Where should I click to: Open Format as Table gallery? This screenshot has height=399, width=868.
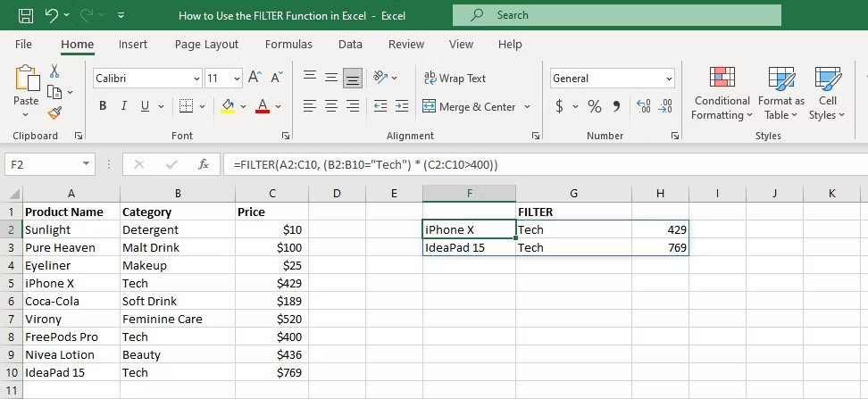pos(781,93)
